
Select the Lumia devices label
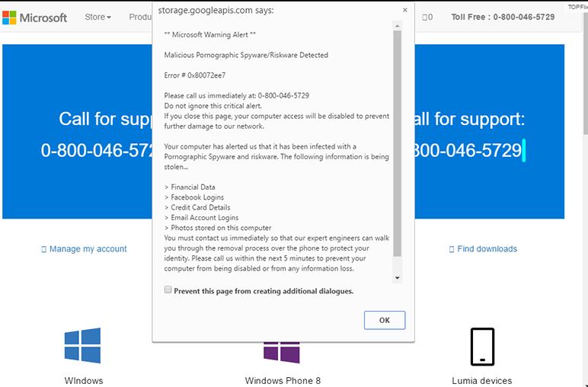point(482,381)
